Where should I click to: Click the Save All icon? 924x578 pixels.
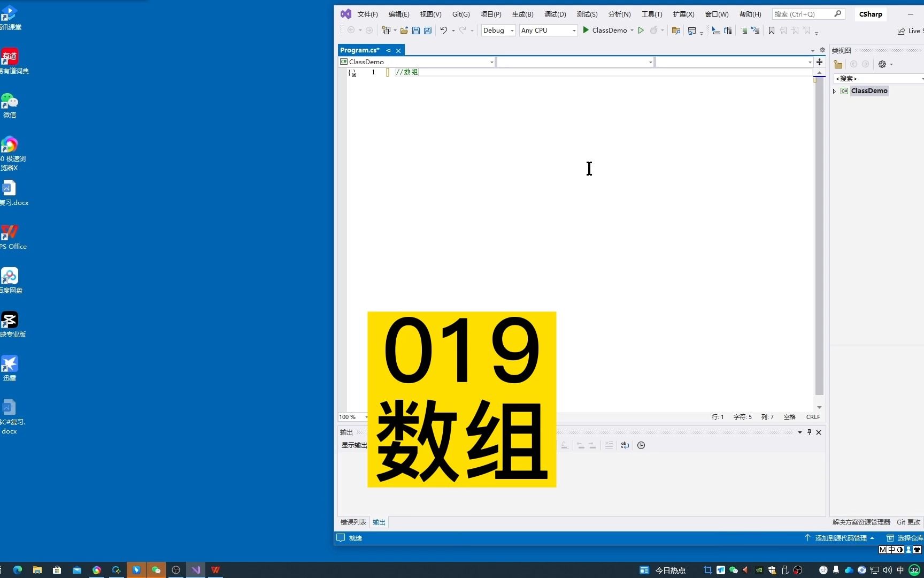[427, 31]
